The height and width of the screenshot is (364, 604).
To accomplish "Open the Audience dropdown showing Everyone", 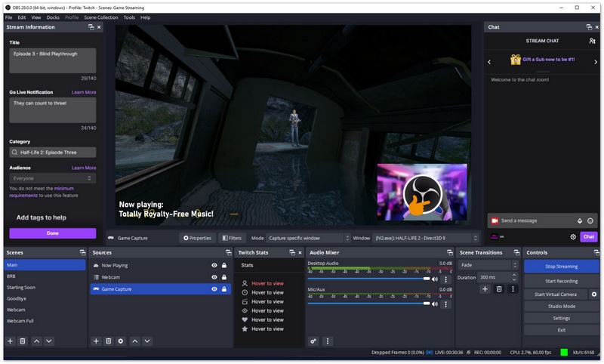I will pos(53,178).
